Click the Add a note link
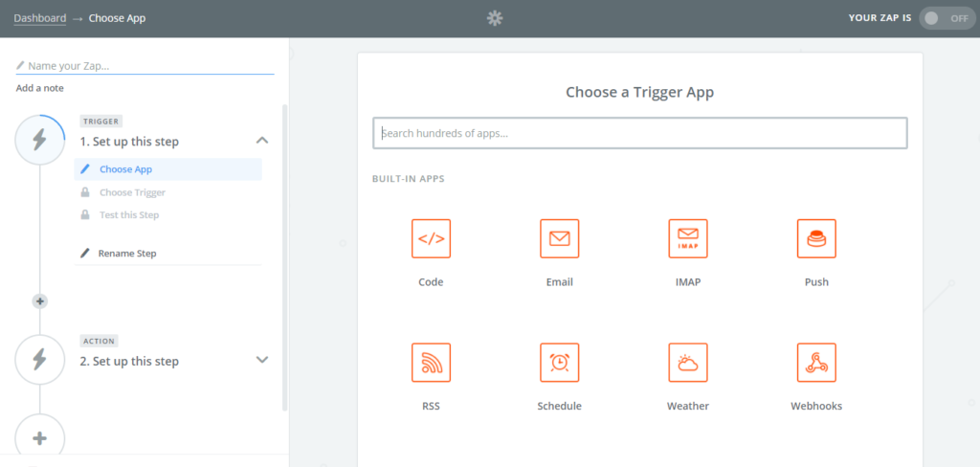 click(x=40, y=88)
